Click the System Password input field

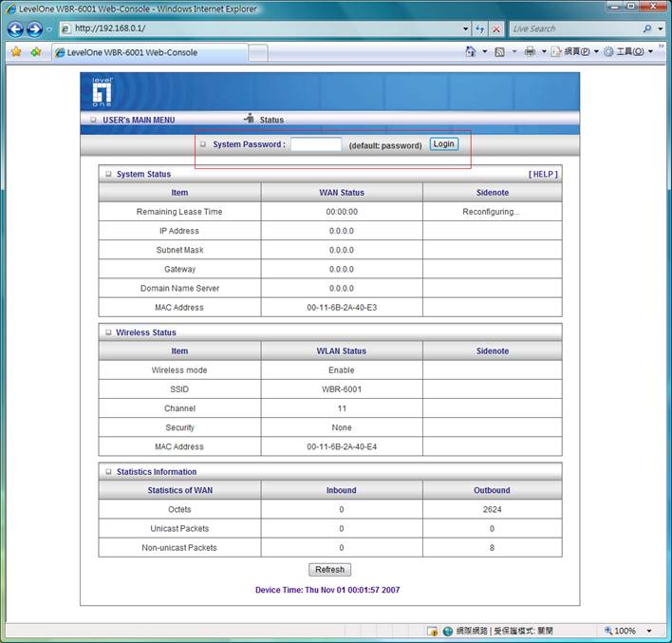316,144
